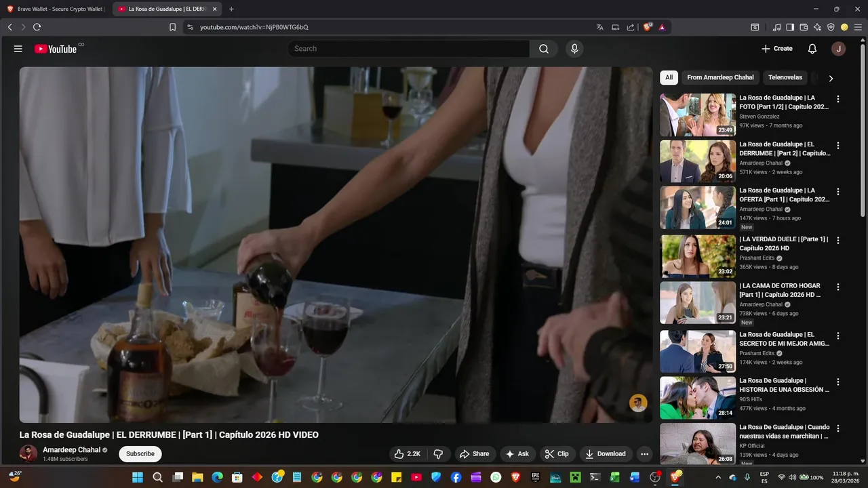The image size is (868, 488).
Task: Click the Brave Shields icon in address bar
Action: (x=648, y=27)
